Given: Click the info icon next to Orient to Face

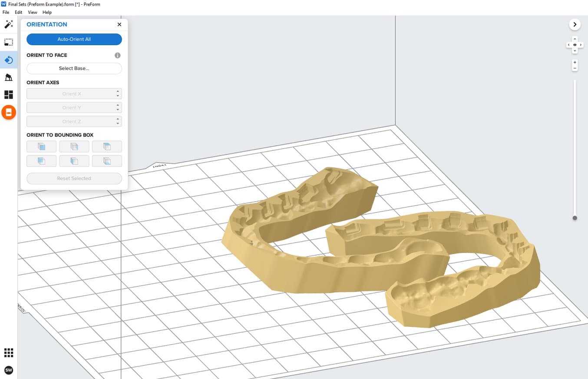Looking at the screenshot, I should [118, 55].
